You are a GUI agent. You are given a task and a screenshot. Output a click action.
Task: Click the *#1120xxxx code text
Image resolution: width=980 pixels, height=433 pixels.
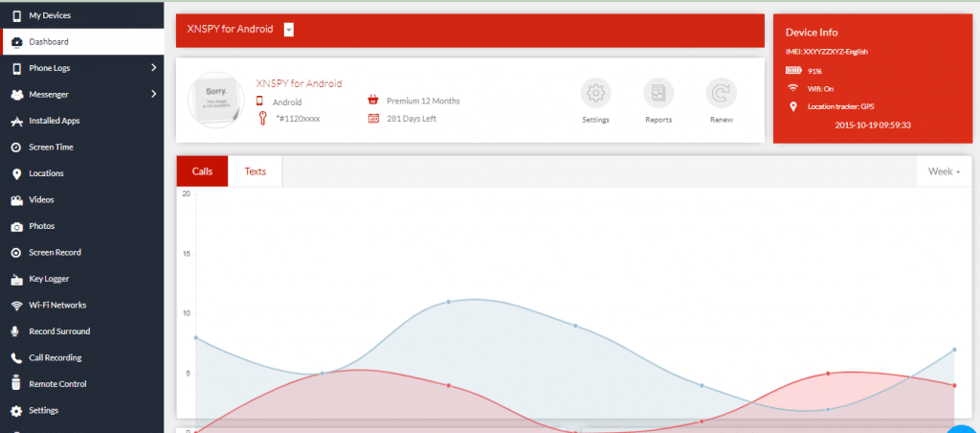[298, 118]
